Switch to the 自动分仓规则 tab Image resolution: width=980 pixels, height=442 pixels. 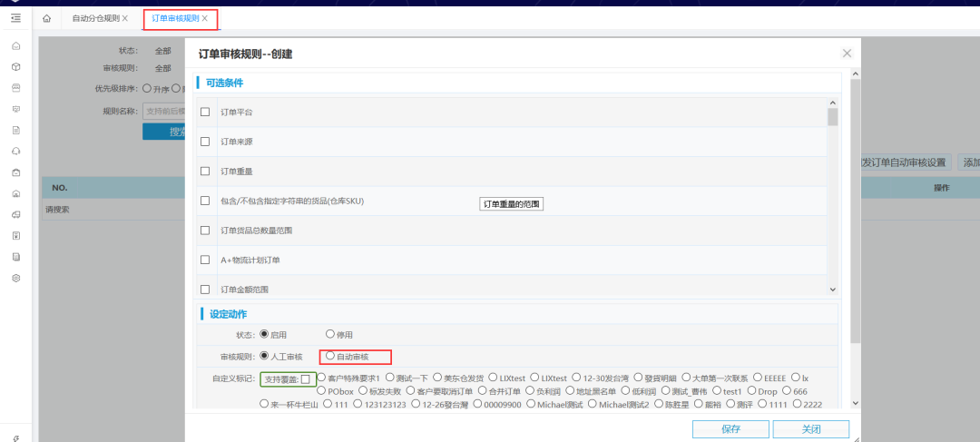[x=95, y=18]
